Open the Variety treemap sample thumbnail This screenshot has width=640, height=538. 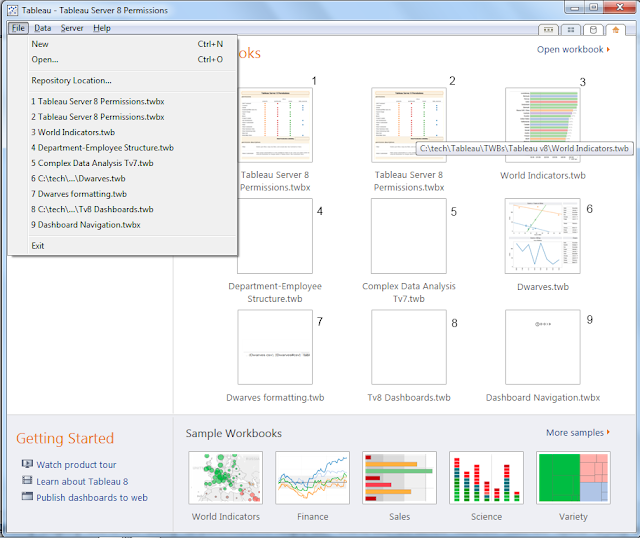click(x=573, y=478)
